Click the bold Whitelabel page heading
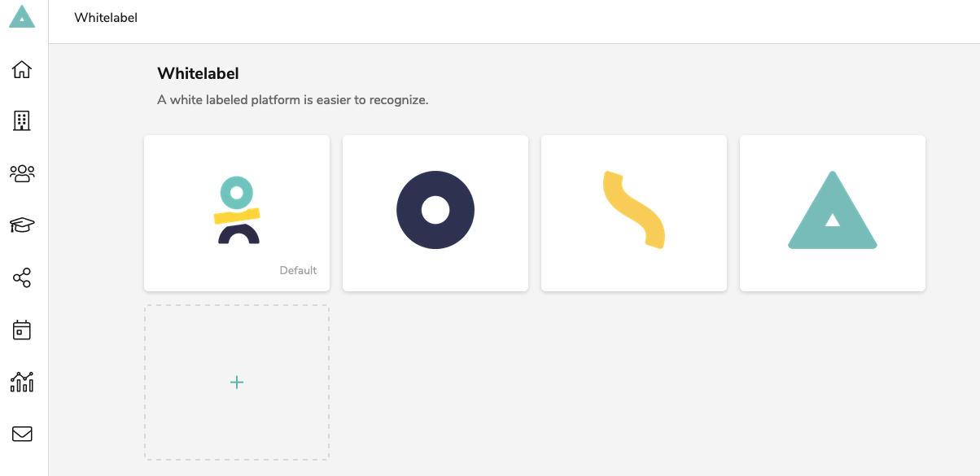 point(198,73)
